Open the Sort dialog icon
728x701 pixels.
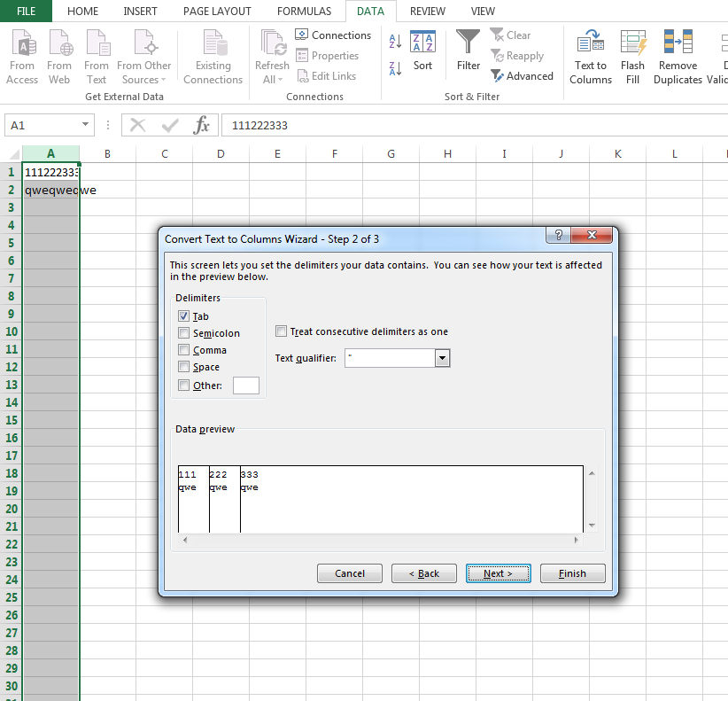[423, 43]
